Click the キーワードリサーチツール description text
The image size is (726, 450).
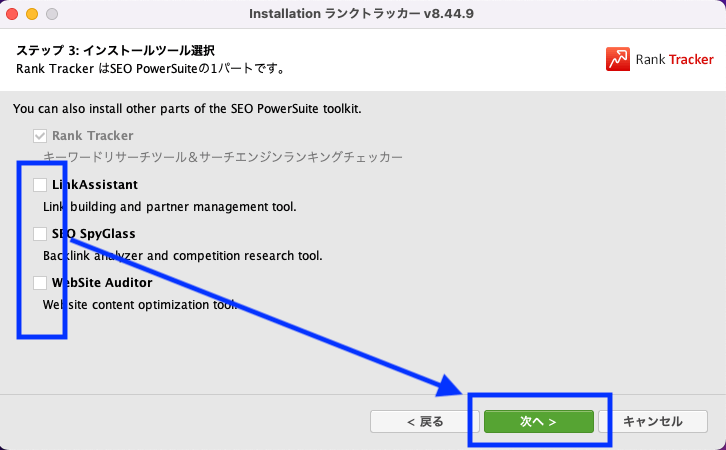click(223, 157)
